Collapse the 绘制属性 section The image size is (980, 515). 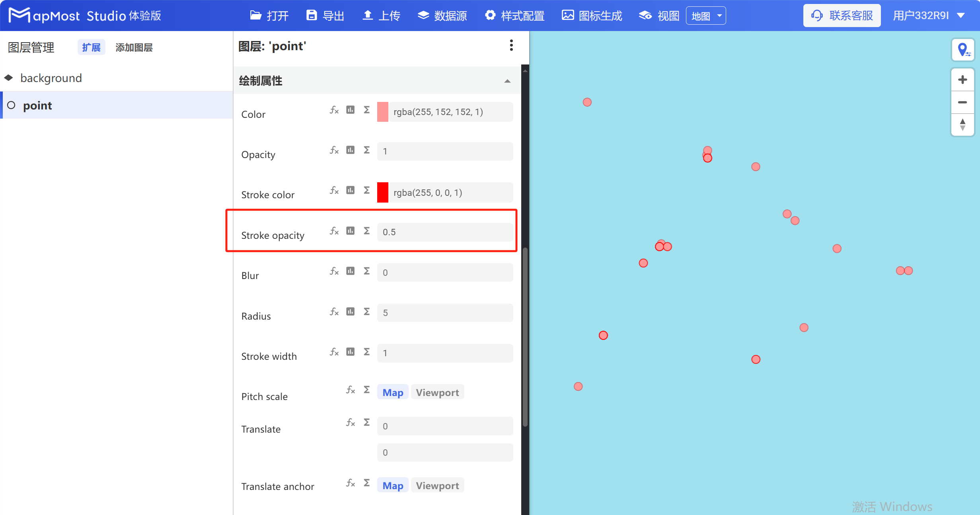[508, 81]
